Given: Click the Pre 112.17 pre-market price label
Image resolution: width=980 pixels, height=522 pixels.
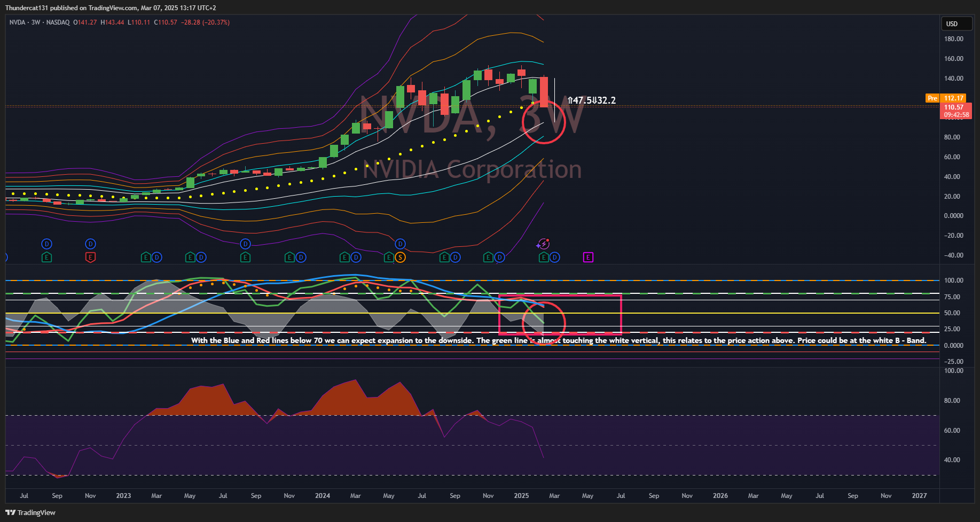Looking at the screenshot, I should coord(946,98).
